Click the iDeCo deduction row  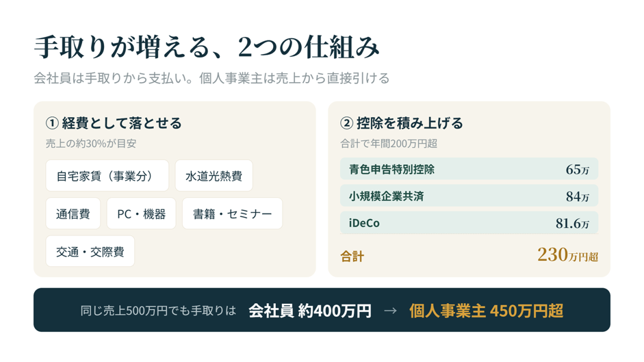(469, 223)
